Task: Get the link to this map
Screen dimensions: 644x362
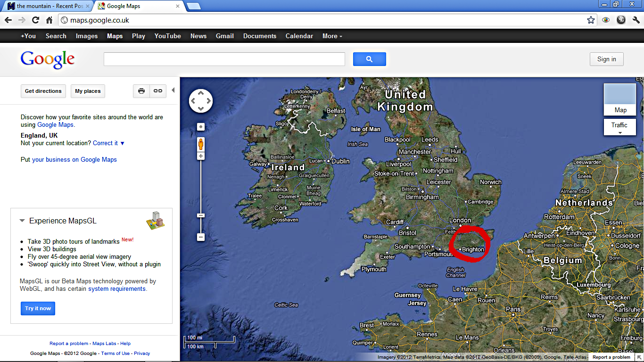Action: point(158,91)
